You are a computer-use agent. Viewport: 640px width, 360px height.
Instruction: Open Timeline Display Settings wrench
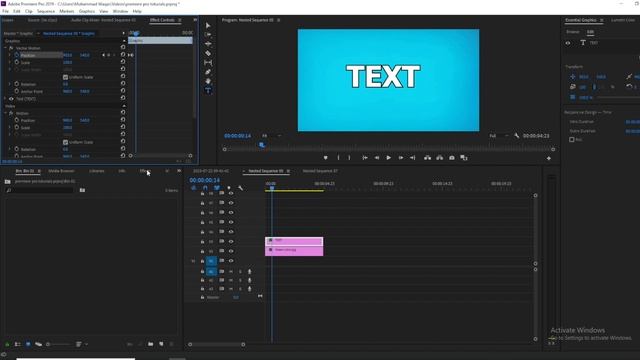pyautogui.click(x=240, y=188)
